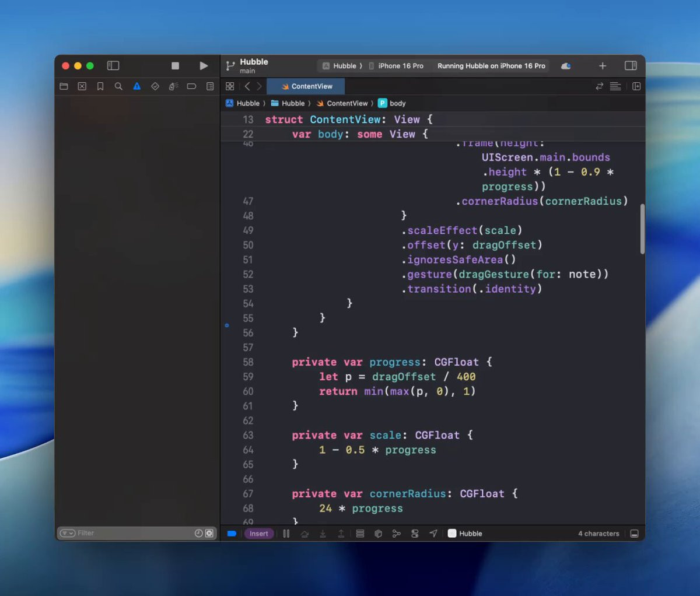Toggle the navigator sidebar button
The image size is (700, 596).
[x=113, y=66]
